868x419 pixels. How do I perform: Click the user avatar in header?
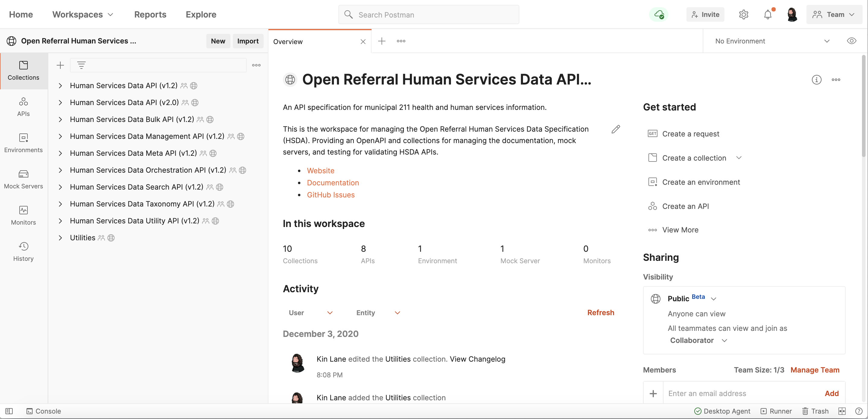(792, 14)
